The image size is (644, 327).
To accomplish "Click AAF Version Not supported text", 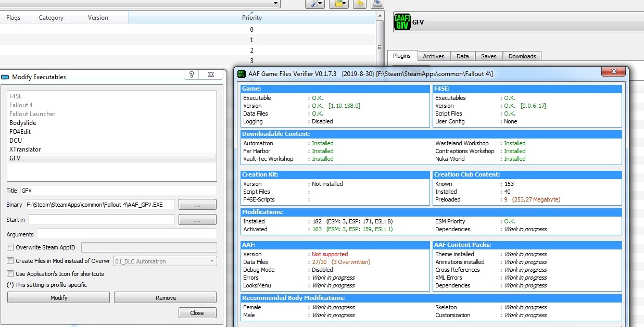I will click(330, 254).
